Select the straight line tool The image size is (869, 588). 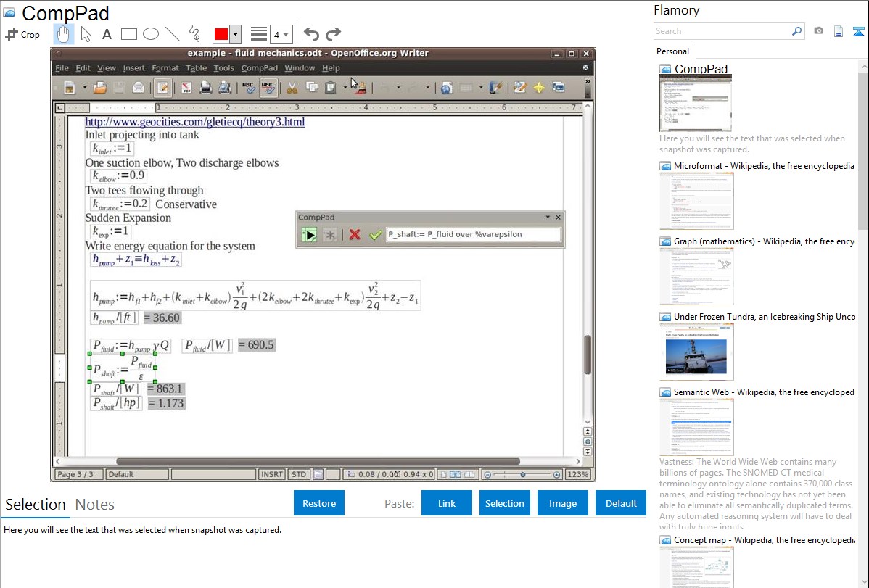173,34
